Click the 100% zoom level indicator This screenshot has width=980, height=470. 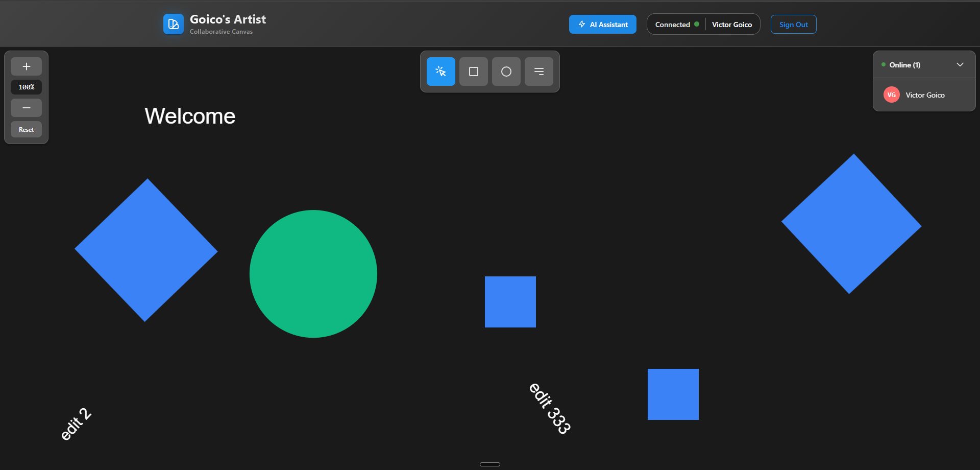(x=27, y=87)
